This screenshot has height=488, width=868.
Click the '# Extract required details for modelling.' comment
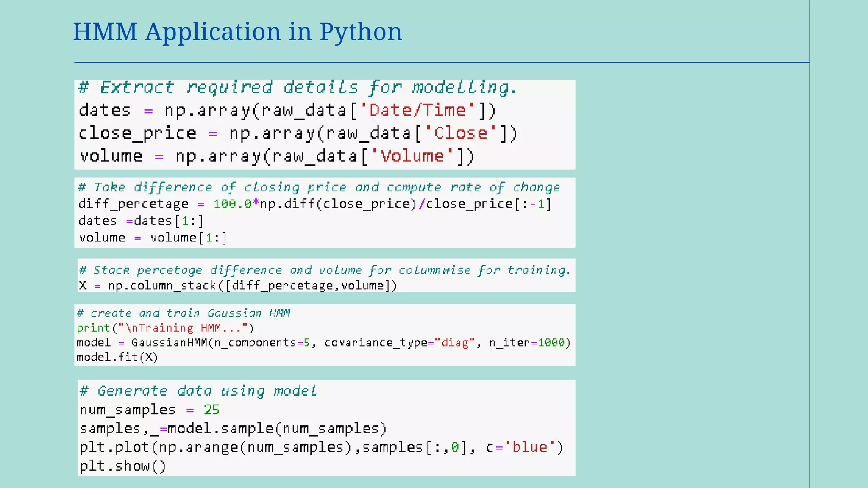click(x=298, y=88)
